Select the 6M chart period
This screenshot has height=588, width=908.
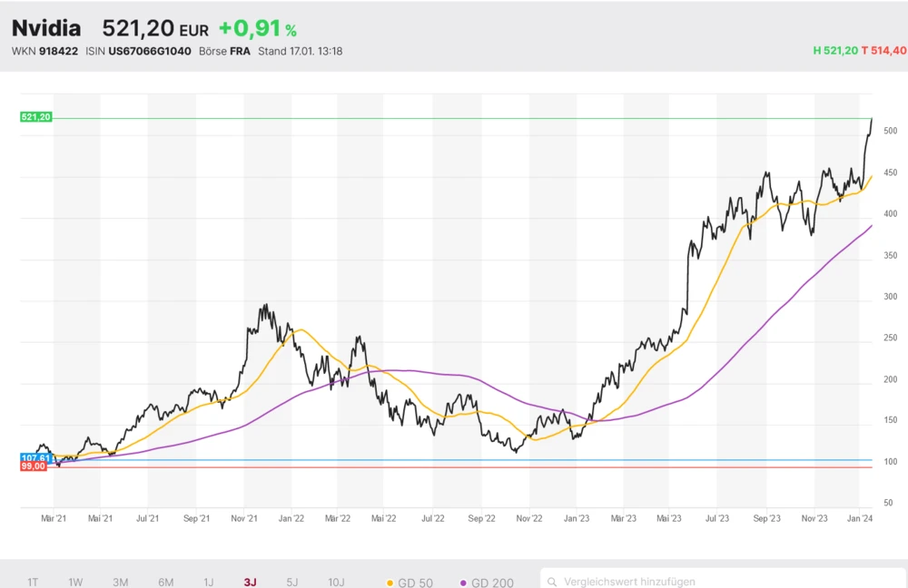pos(165,582)
